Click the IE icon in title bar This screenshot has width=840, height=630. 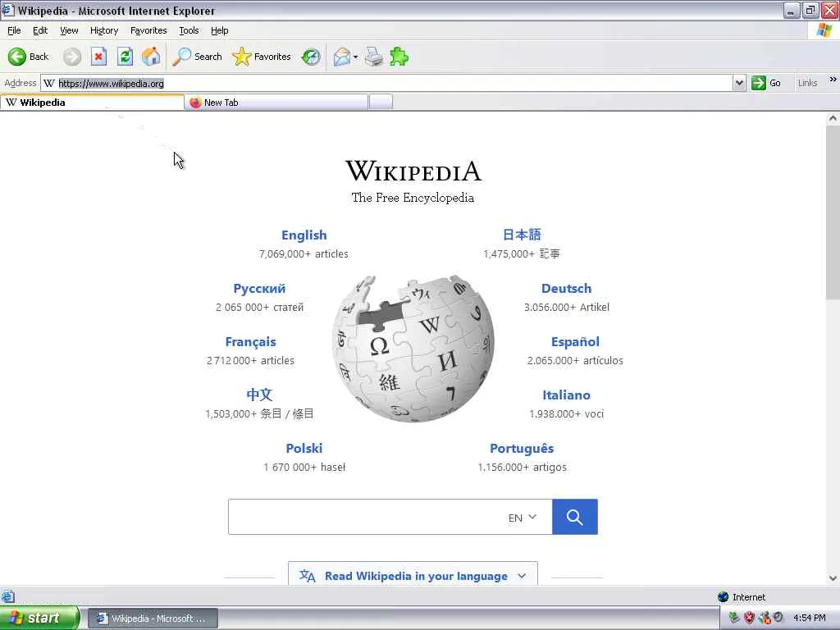[x=7, y=10]
